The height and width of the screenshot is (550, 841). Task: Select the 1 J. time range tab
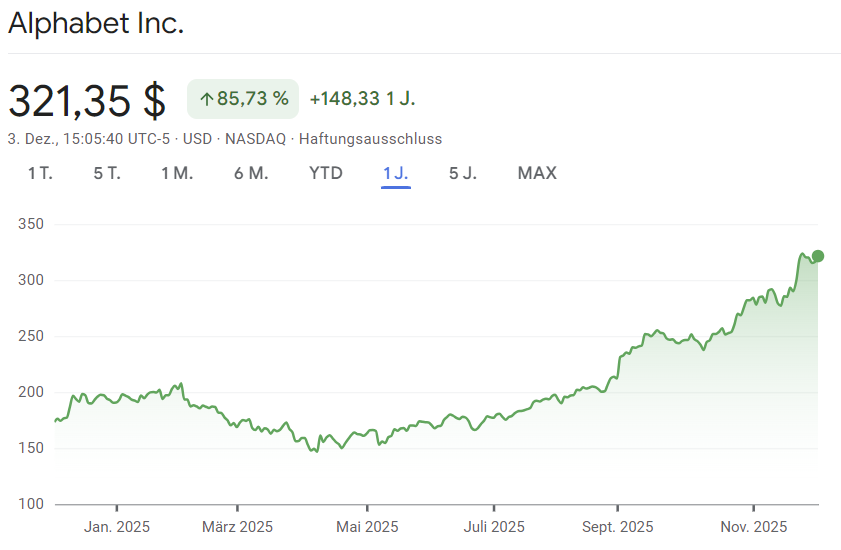(396, 173)
